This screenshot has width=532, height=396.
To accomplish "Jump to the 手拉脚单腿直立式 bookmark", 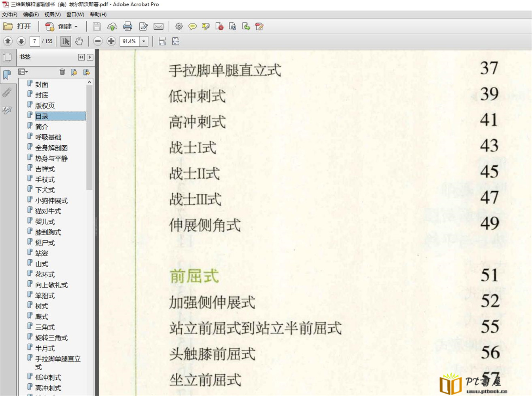I will tap(58, 363).
